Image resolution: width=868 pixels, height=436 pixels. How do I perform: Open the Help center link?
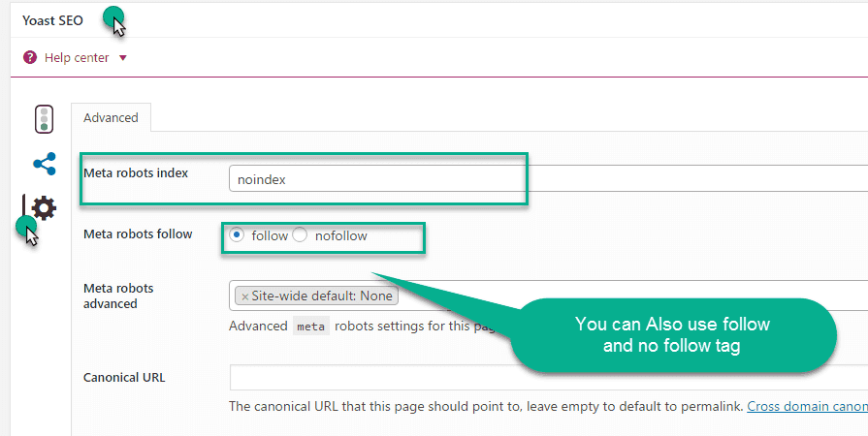tap(77, 57)
